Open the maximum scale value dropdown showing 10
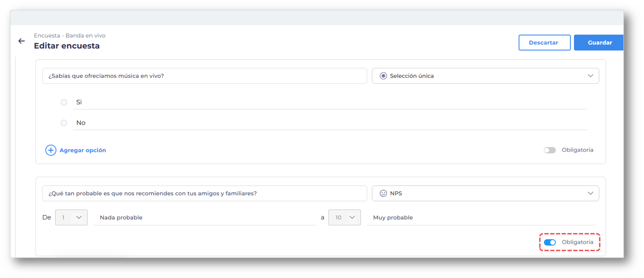644x278 pixels. pos(344,217)
